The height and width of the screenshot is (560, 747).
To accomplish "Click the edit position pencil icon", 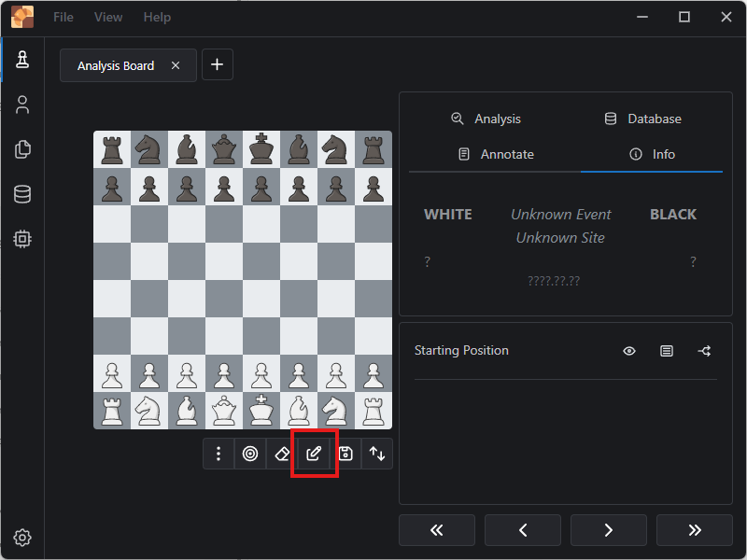I will [x=314, y=454].
